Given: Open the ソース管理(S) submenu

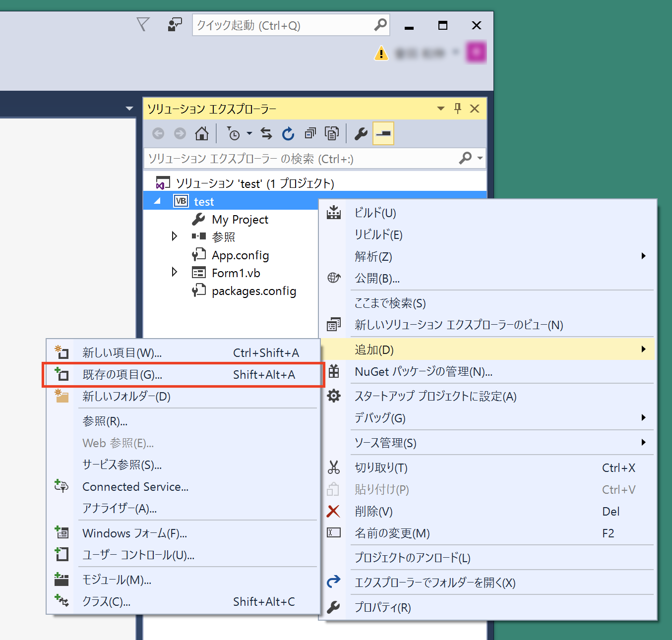Looking at the screenshot, I should tap(488, 443).
